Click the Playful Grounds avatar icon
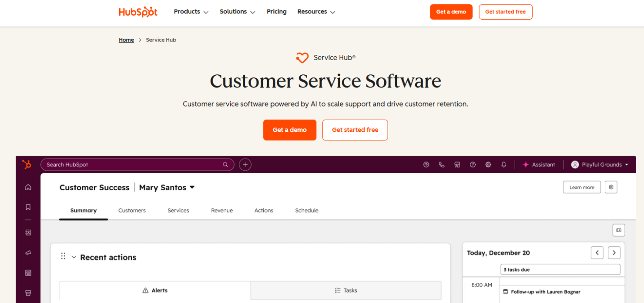This screenshot has height=303, width=644. click(575, 165)
